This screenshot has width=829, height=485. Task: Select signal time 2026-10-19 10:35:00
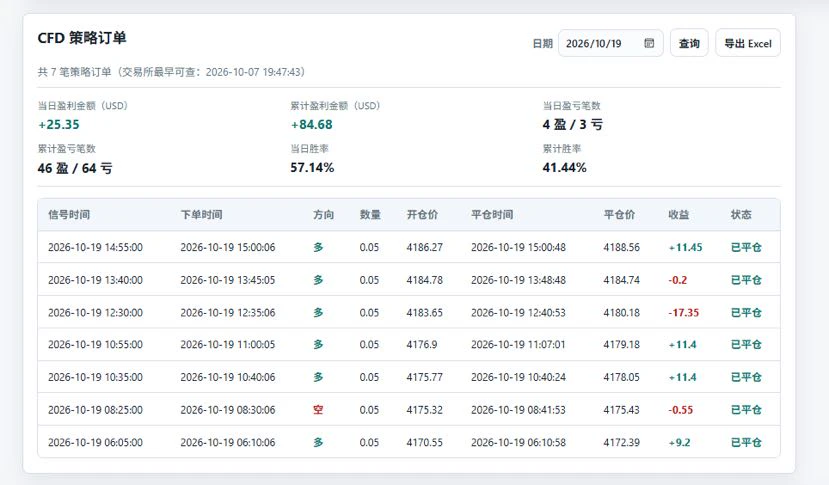[x=95, y=378]
